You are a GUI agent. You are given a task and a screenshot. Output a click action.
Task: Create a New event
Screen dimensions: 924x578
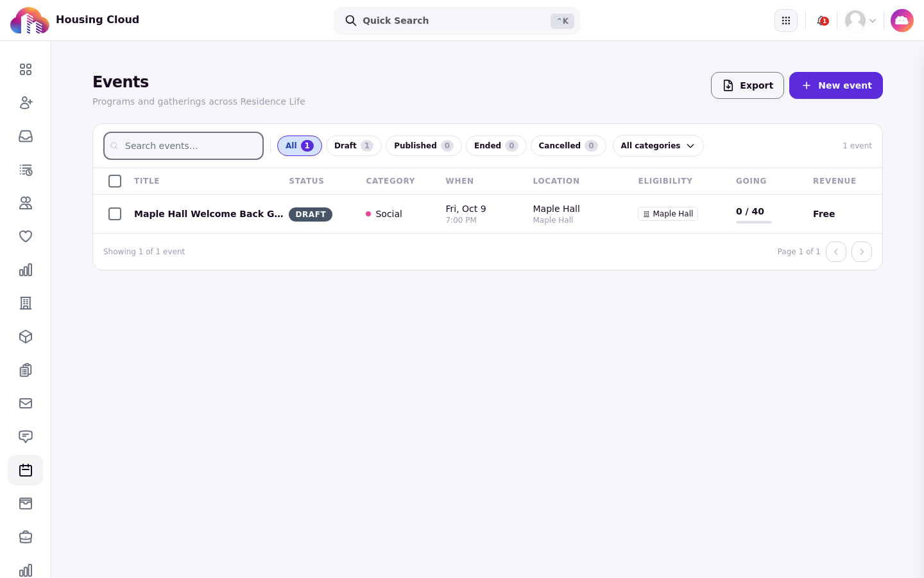click(836, 85)
